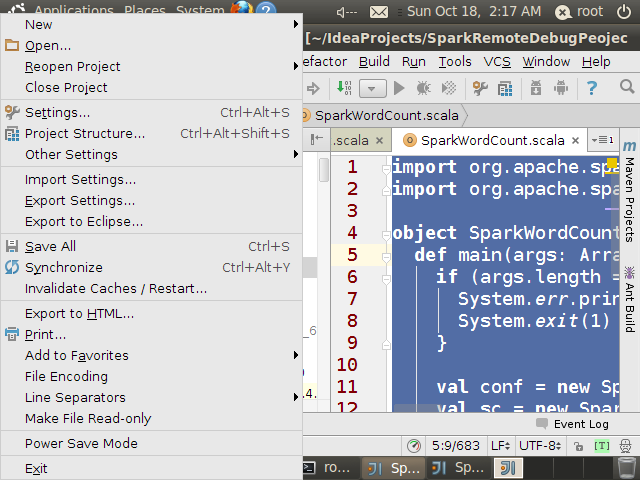Open the Run menu
The width and height of the screenshot is (640, 480).
point(413,62)
